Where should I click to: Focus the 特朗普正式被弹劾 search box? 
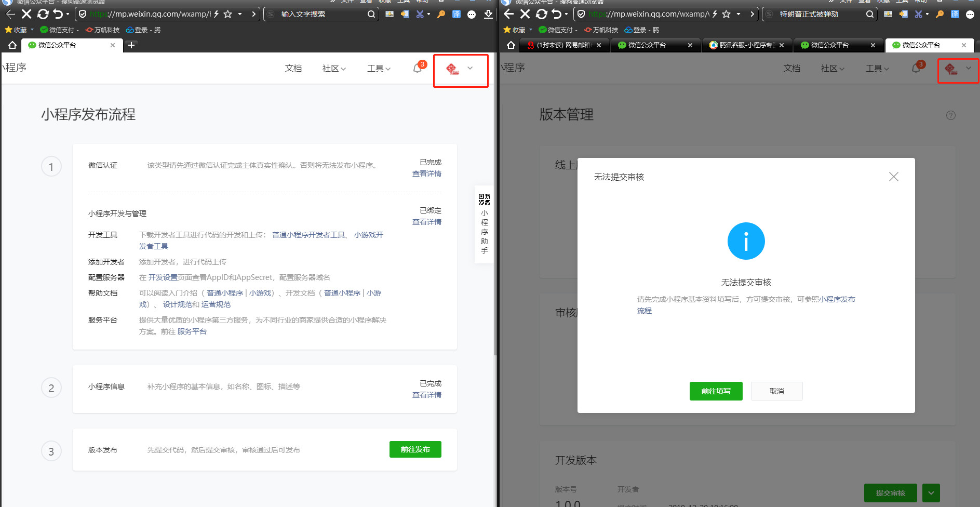pos(821,14)
